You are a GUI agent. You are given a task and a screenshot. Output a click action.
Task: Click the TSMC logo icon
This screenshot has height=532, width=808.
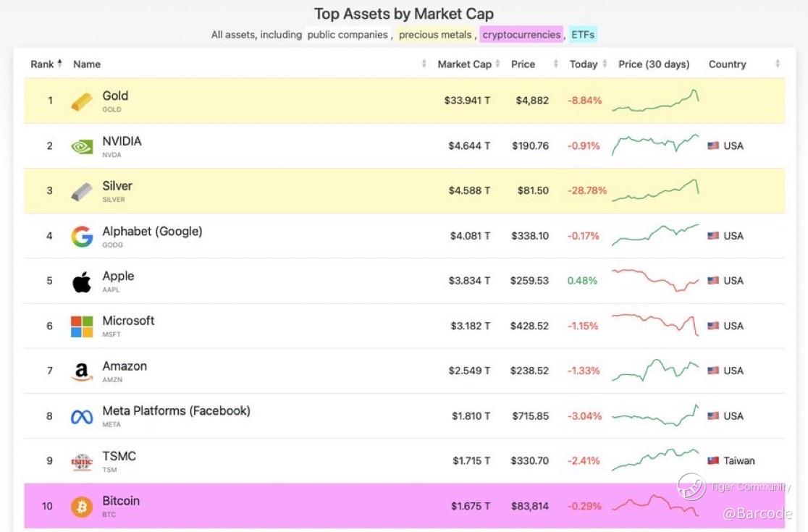(x=82, y=462)
